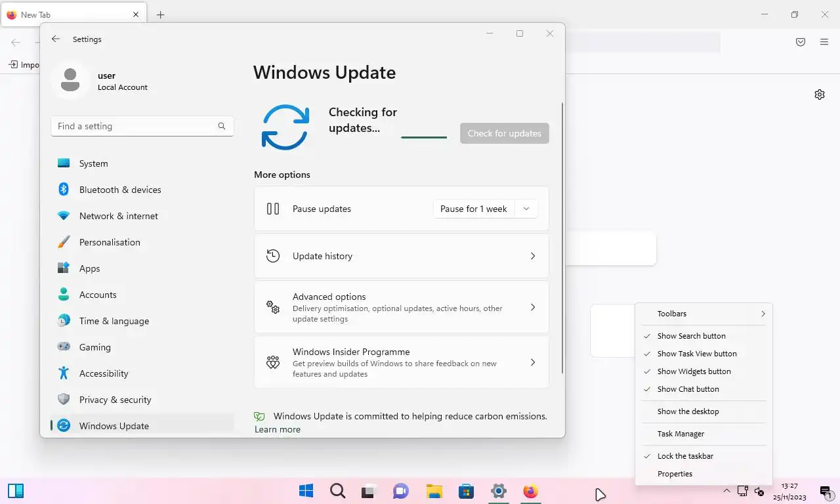Close the New Tab tab
Viewport: 840px width, 504px height.
(136, 14)
